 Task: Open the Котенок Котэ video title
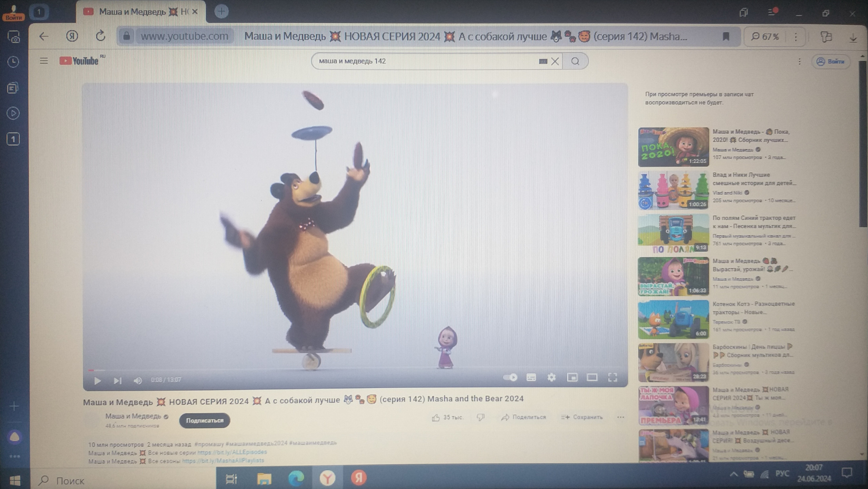pos(753,308)
